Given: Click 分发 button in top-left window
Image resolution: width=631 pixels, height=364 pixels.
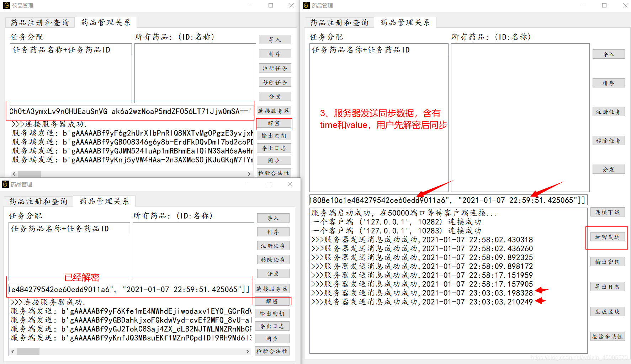Looking at the screenshot, I should [x=275, y=96].
